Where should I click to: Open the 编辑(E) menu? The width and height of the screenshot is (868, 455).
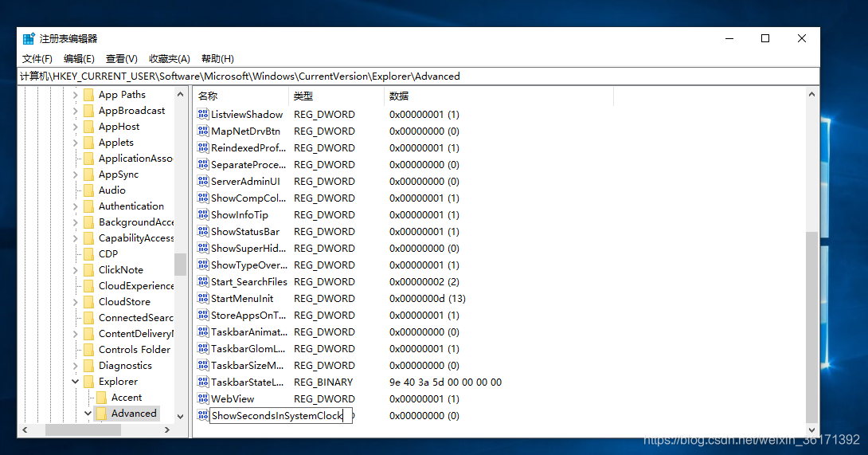[x=79, y=59]
